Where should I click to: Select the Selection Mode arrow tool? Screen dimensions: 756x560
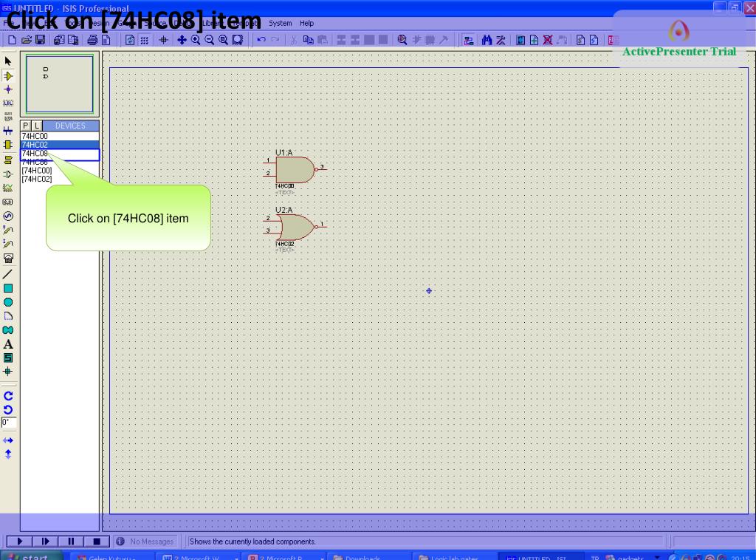(x=7, y=61)
